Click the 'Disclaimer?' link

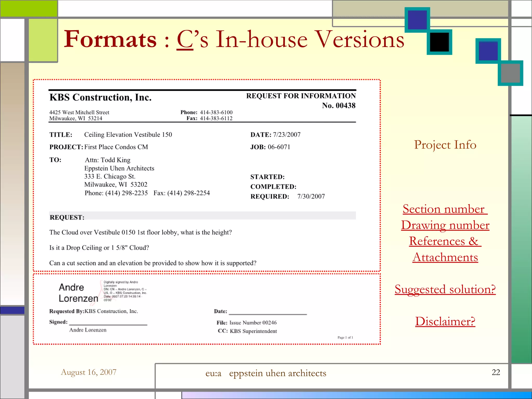tap(445, 321)
